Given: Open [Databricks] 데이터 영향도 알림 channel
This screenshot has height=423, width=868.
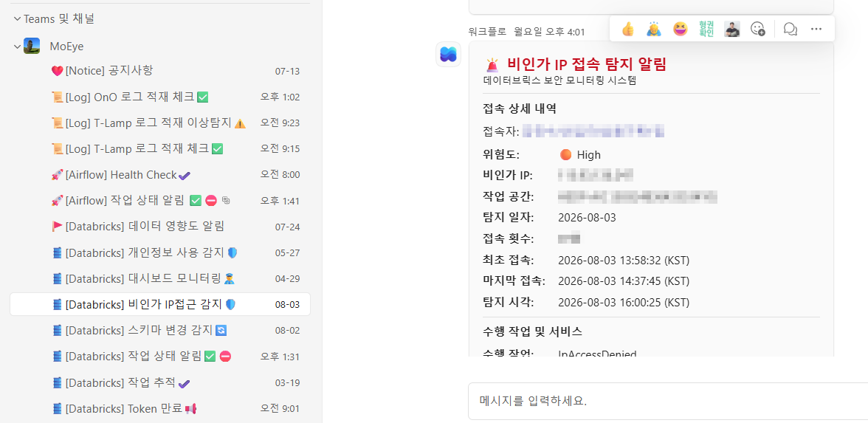Looking at the screenshot, I should click(x=160, y=227).
